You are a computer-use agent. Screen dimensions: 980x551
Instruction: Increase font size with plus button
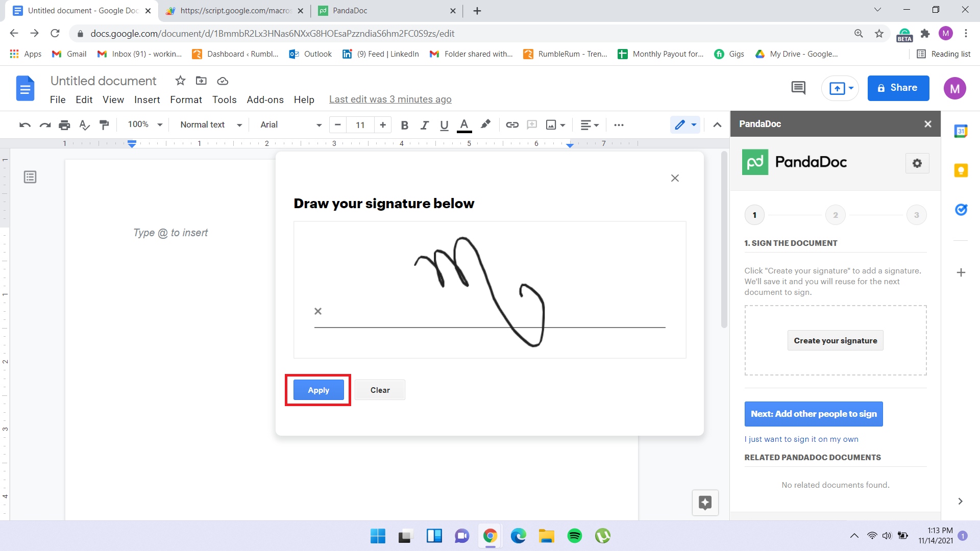[x=383, y=125]
